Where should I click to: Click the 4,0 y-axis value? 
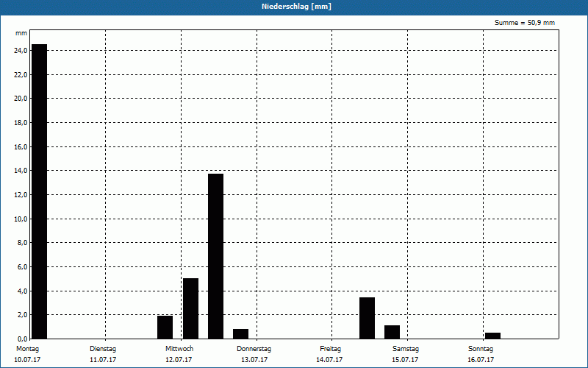click(x=22, y=291)
